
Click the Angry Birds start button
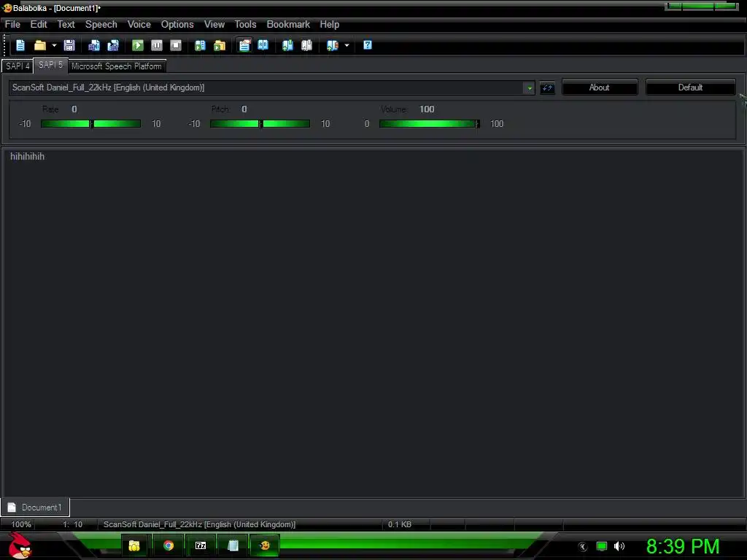click(20, 545)
